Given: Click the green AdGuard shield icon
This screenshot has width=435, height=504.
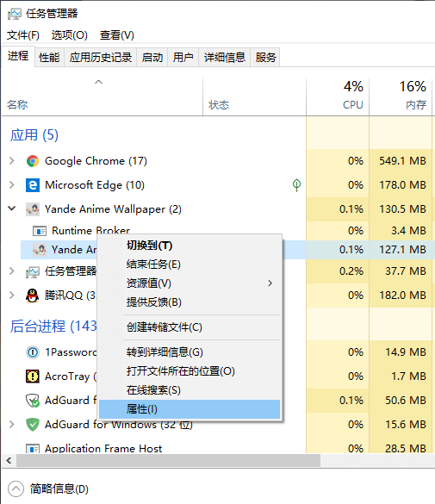Looking at the screenshot, I should [x=33, y=425].
